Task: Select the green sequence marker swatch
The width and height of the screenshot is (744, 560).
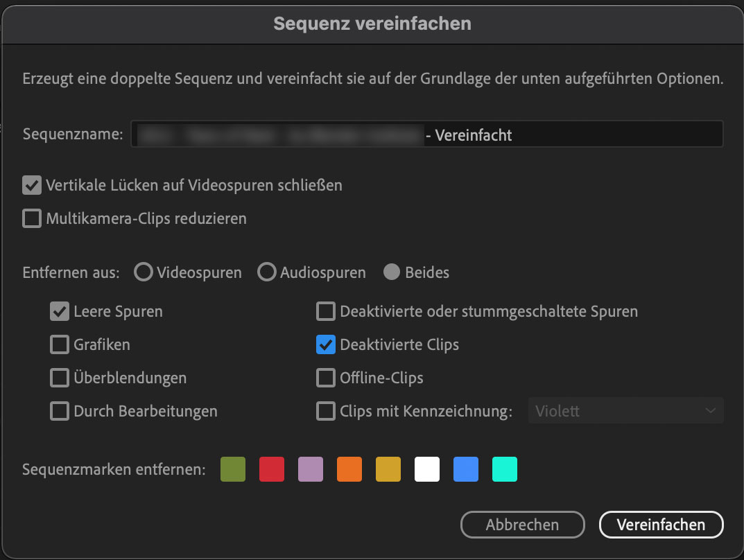Action: [233, 469]
